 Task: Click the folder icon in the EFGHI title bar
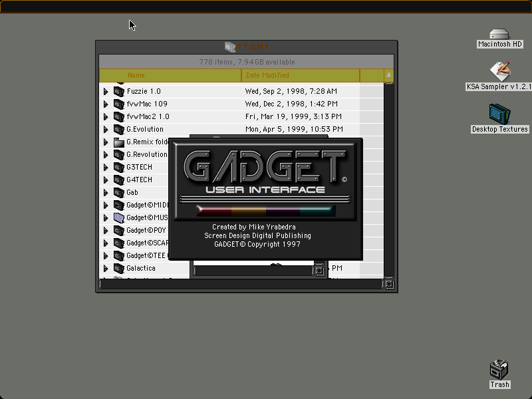229,47
